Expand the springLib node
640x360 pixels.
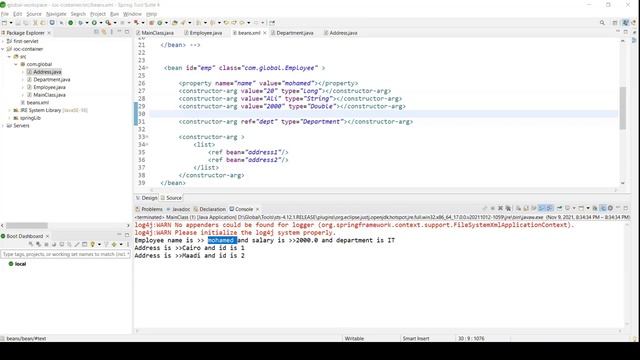click(x=10, y=118)
